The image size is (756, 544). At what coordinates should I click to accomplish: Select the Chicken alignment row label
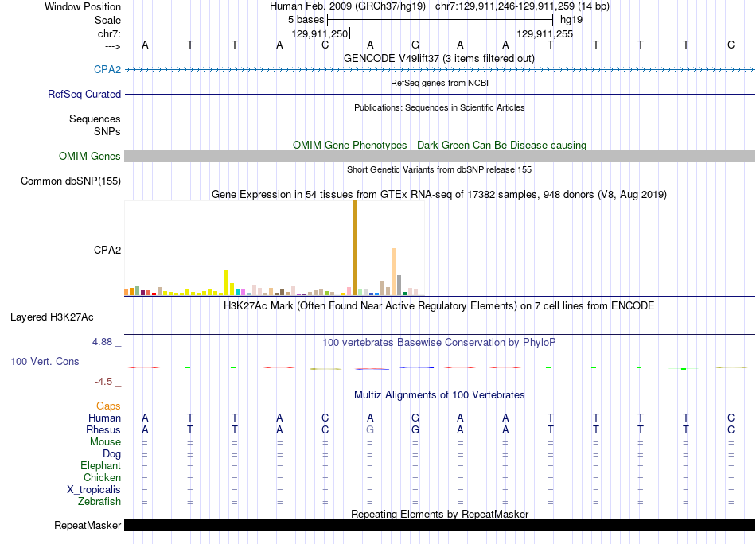click(x=102, y=477)
